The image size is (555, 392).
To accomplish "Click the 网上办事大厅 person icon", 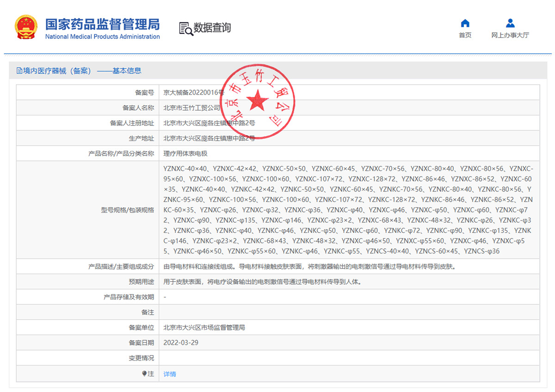I will click(x=510, y=23).
